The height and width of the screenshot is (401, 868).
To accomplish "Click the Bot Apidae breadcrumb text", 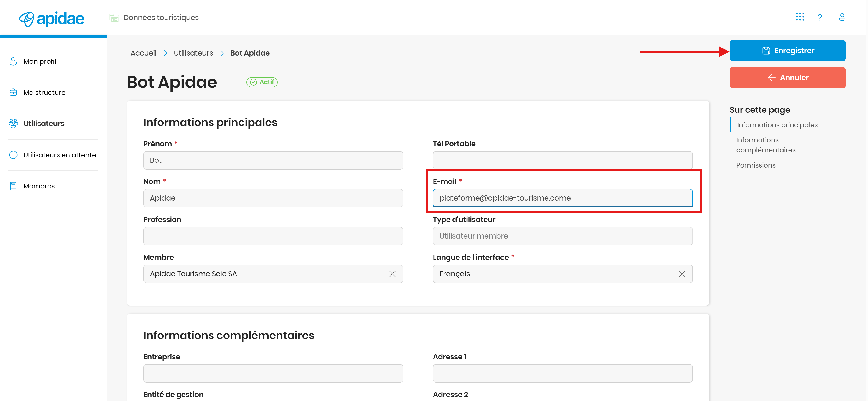I will 250,53.
